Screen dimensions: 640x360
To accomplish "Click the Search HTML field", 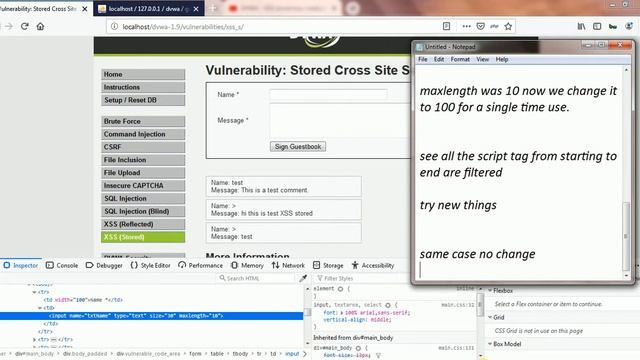I will tap(256, 278).
